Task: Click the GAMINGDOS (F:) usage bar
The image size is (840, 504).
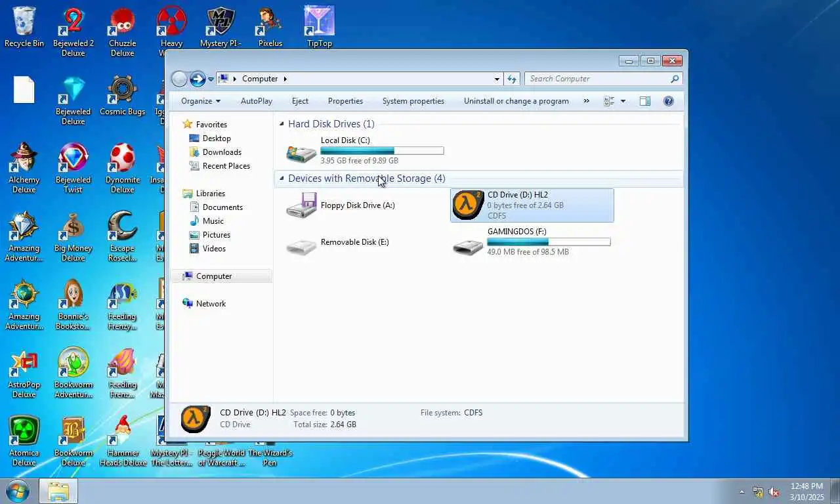Action: tap(549, 242)
